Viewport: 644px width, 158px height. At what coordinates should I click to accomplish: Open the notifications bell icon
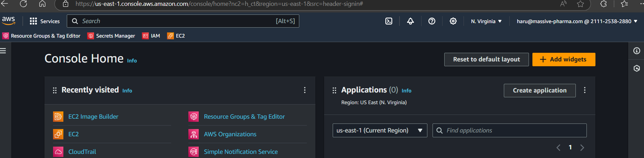point(410,21)
